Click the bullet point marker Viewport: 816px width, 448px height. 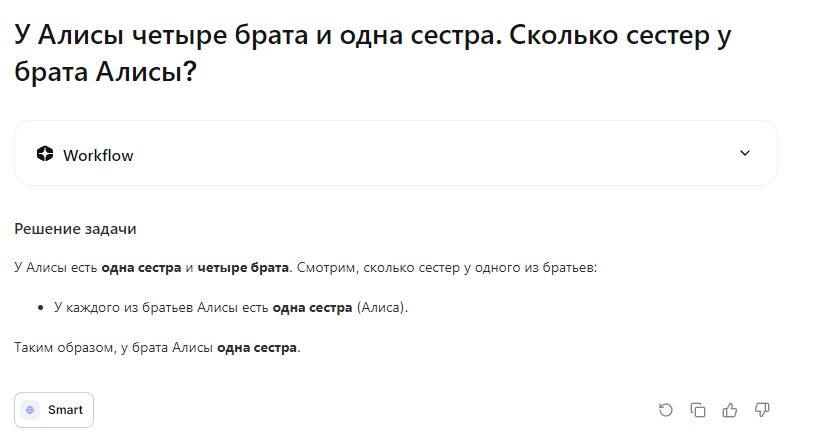(41, 308)
